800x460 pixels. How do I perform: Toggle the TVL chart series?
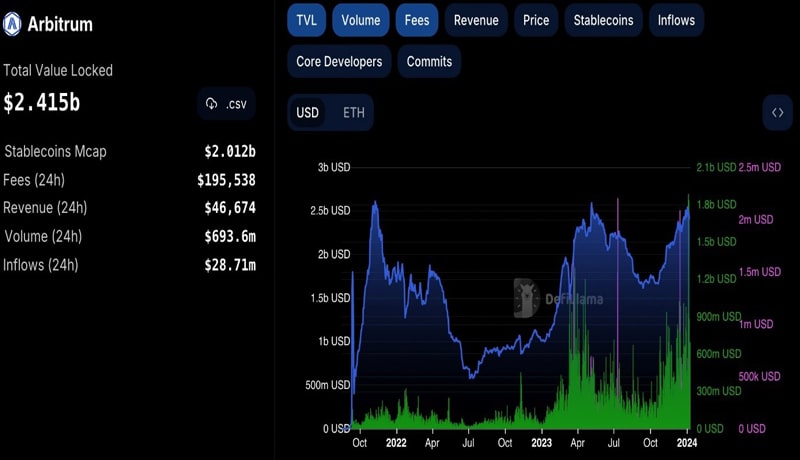(306, 20)
